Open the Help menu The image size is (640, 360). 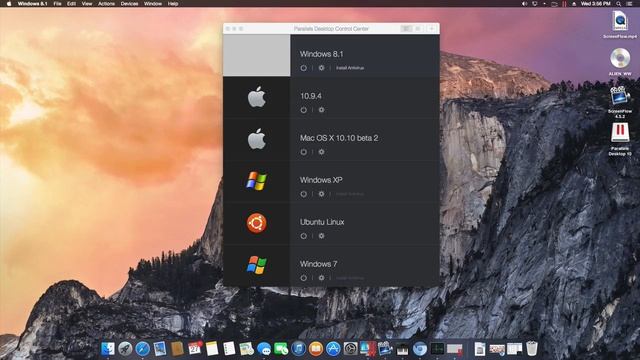tap(173, 4)
